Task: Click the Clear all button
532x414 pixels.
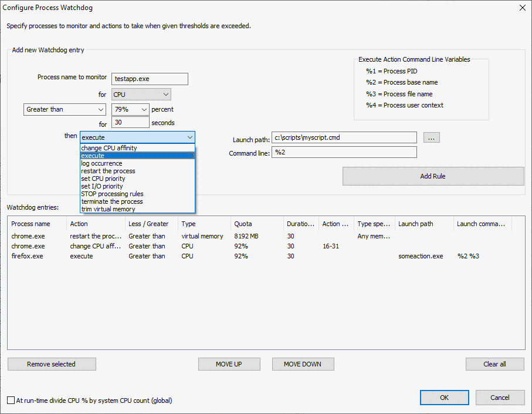Action: [494, 364]
